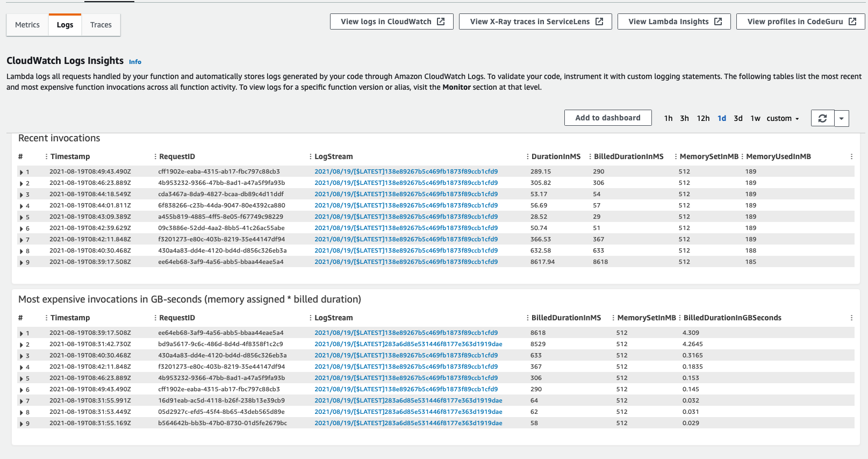Click billed duration 8529 cell

(x=538, y=344)
